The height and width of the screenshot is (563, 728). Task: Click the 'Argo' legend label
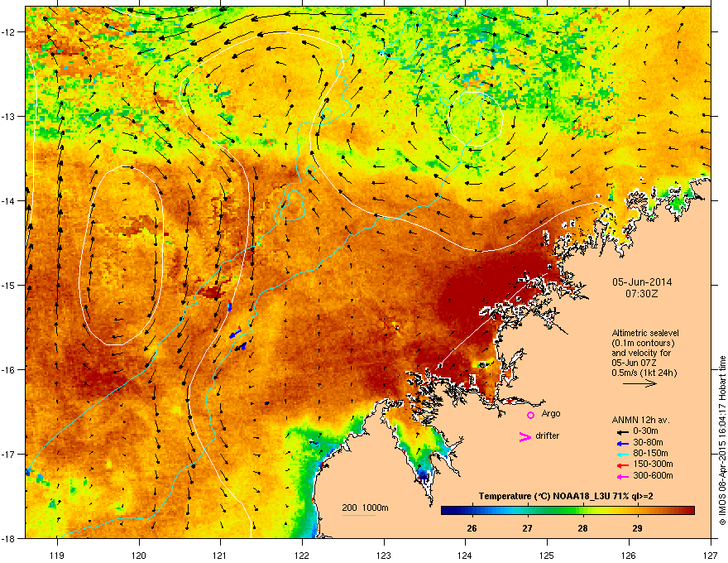[x=551, y=413]
